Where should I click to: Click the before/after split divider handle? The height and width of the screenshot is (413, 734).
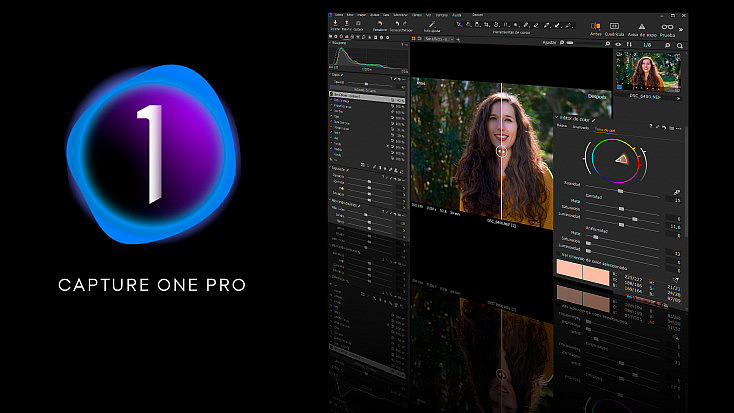[501, 151]
